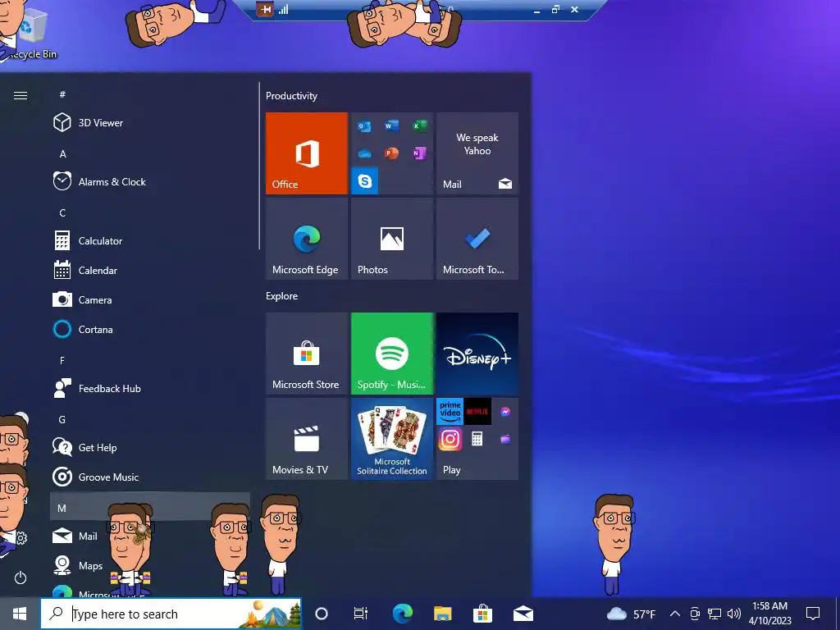The height and width of the screenshot is (630, 840).
Task: Open OneDrive in the Office apps folder tile
Action: [364, 153]
